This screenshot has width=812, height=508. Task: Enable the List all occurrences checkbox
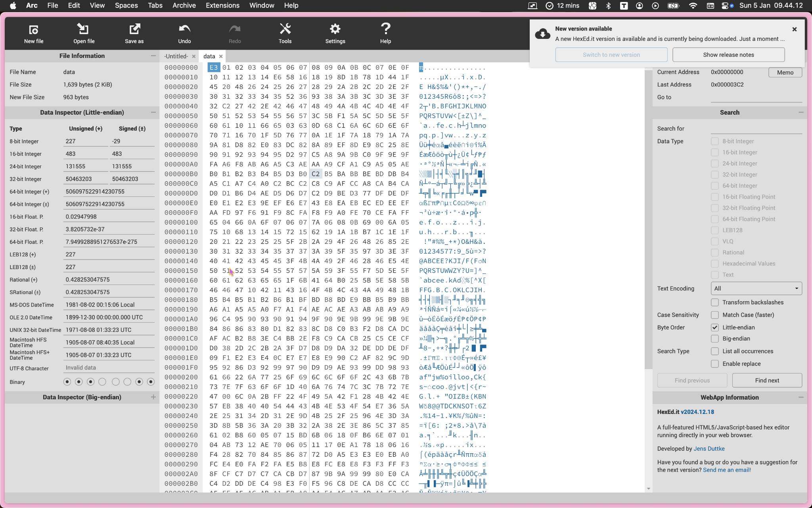click(714, 351)
